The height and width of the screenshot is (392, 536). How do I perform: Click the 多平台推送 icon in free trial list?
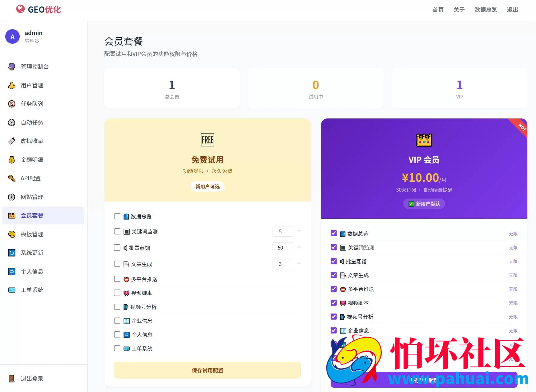[x=126, y=279]
